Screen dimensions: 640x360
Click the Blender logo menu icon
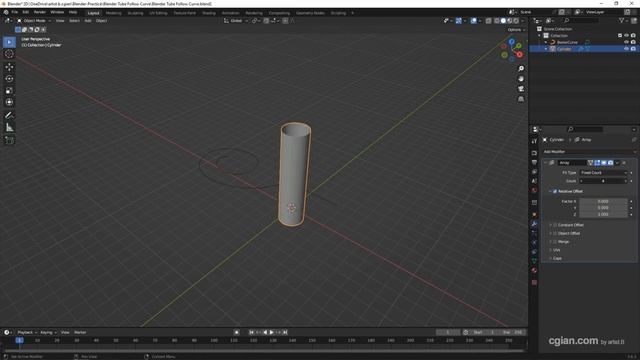(x=6, y=12)
